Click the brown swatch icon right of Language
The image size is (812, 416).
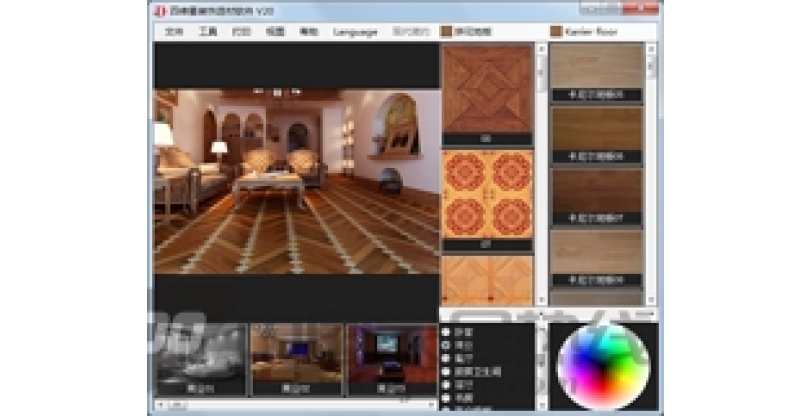(446, 31)
